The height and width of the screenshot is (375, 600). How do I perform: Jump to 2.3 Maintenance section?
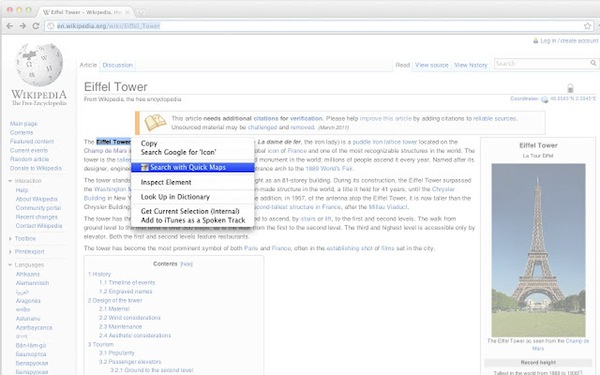pyautogui.click(x=121, y=326)
